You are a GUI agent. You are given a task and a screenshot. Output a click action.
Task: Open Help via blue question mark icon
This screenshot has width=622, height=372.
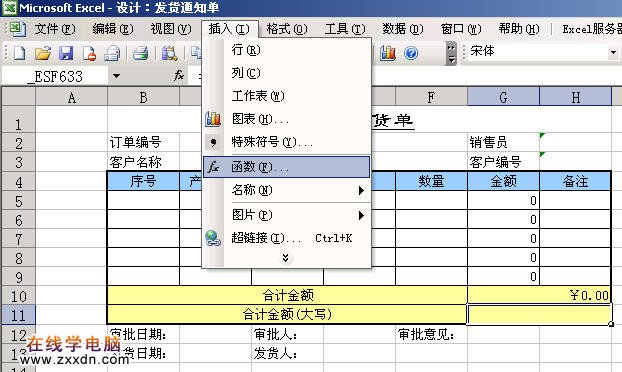(x=411, y=53)
